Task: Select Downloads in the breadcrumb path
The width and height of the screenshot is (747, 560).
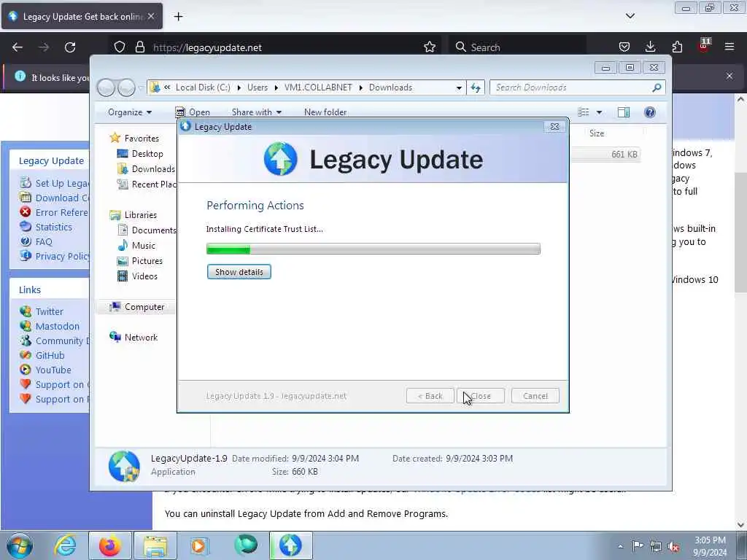Action: click(x=390, y=87)
